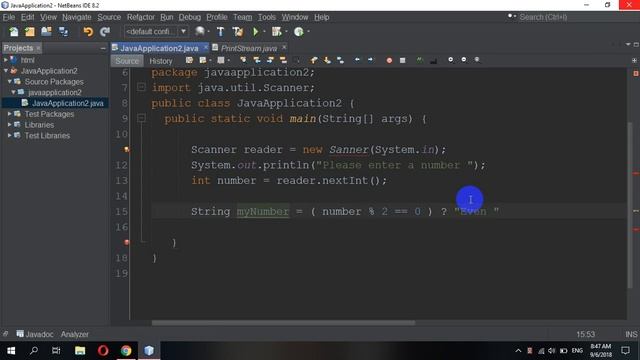Image resolution: width=640 pixels, height=360 pixels.
Task: Close the PrintStream.java tab
Action: [284, 47]
